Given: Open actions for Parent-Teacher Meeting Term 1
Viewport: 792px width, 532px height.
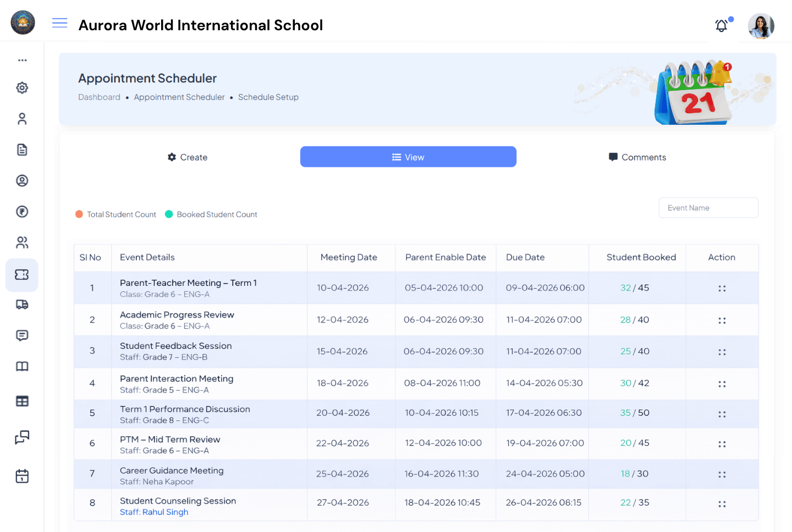Looking at the screenshot, I should pyautogui.click(x=722, y=287).
